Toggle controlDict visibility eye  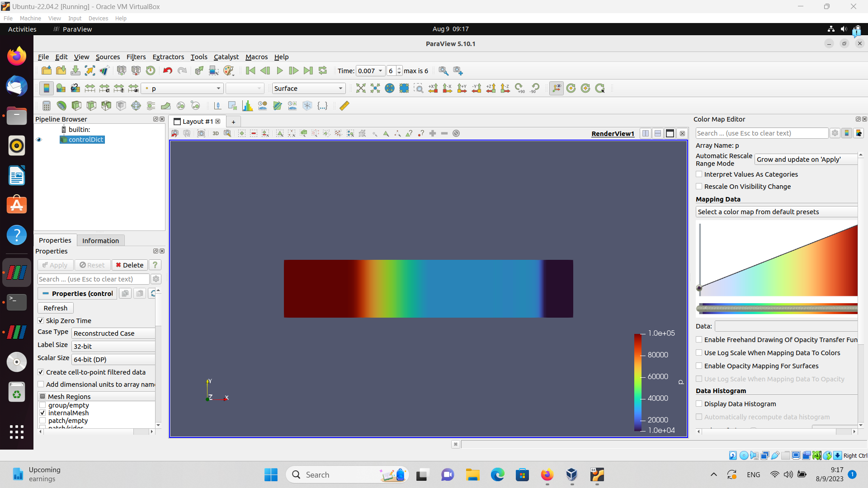39,140
